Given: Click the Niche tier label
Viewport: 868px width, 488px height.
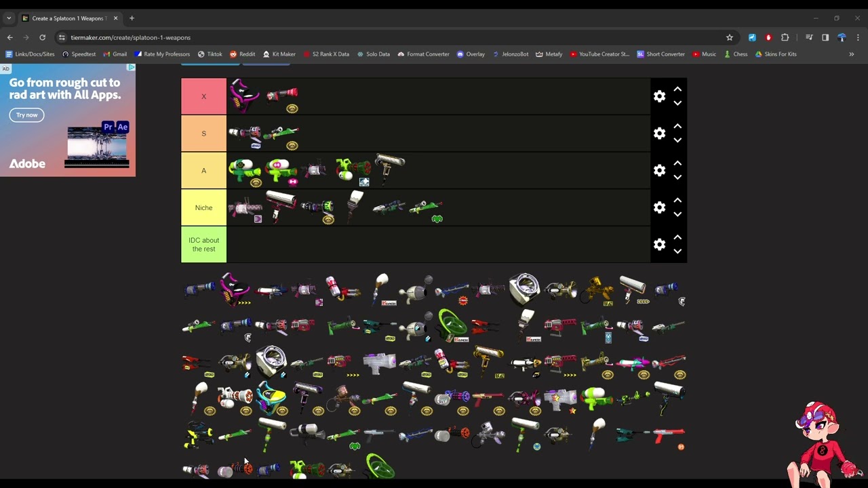Looking at the screenshot, I should [x=203, y=207].
